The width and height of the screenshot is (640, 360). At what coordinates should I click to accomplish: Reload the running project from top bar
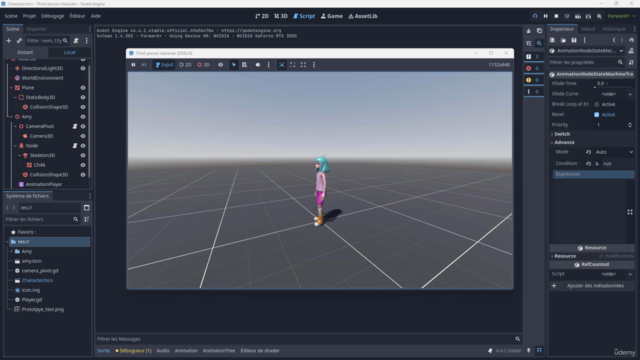535,16
